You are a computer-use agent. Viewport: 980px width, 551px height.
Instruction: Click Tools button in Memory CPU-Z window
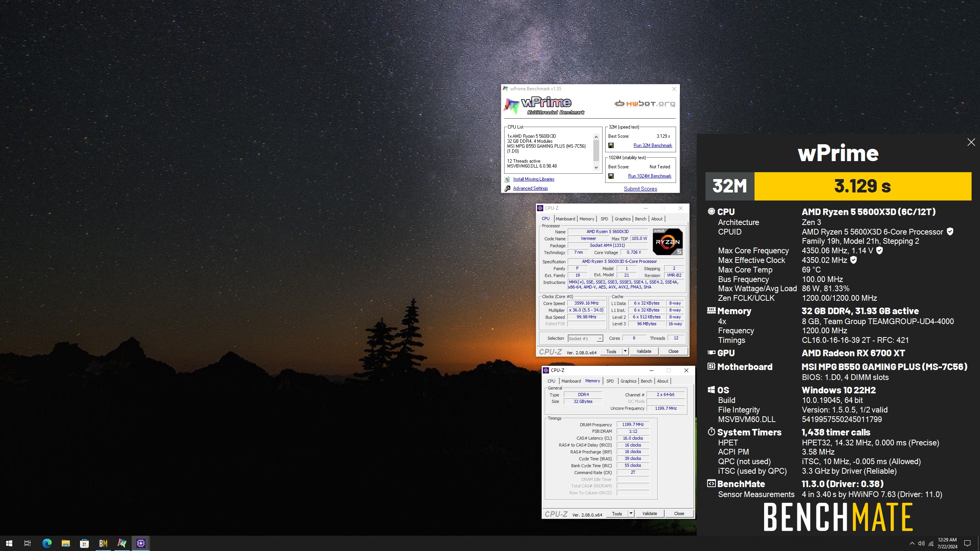tap(617, 514)
